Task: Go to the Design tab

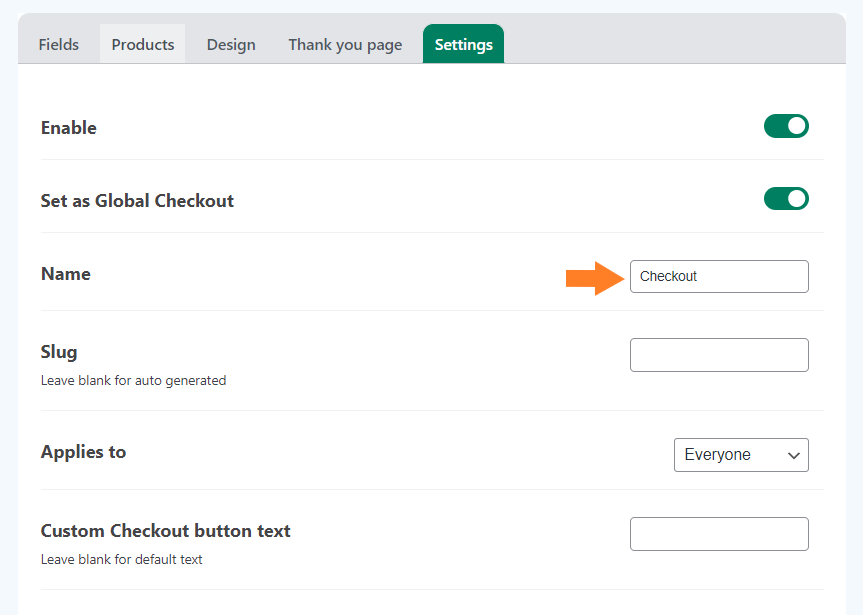Action: click(x=231, y=44)
